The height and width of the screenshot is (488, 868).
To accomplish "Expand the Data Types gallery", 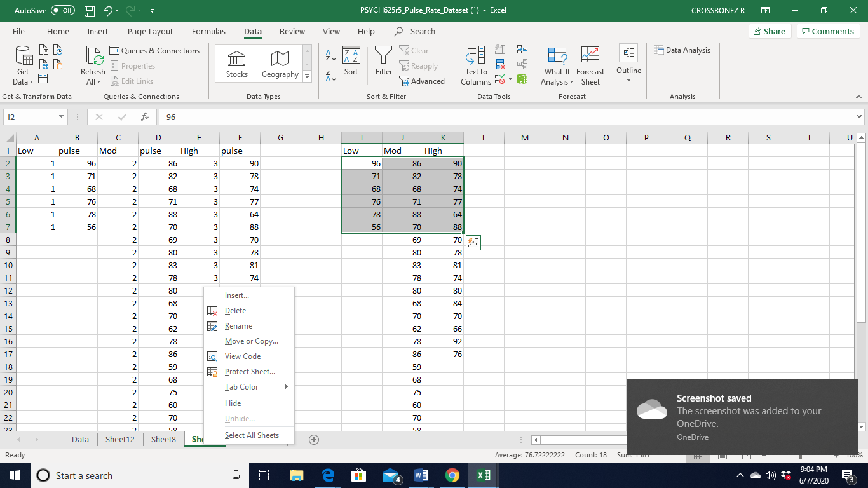I will point(308,76).
